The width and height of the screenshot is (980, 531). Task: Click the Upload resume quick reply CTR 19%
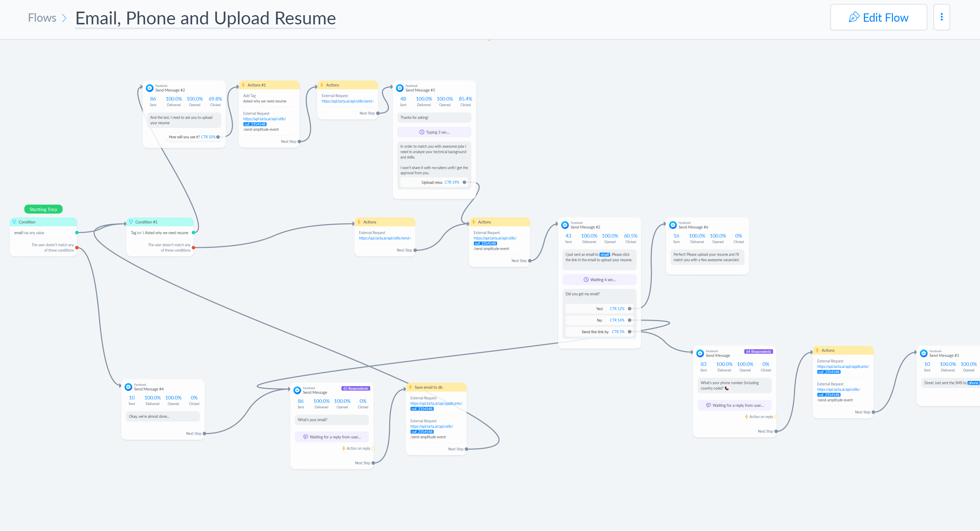click(432, 182)
